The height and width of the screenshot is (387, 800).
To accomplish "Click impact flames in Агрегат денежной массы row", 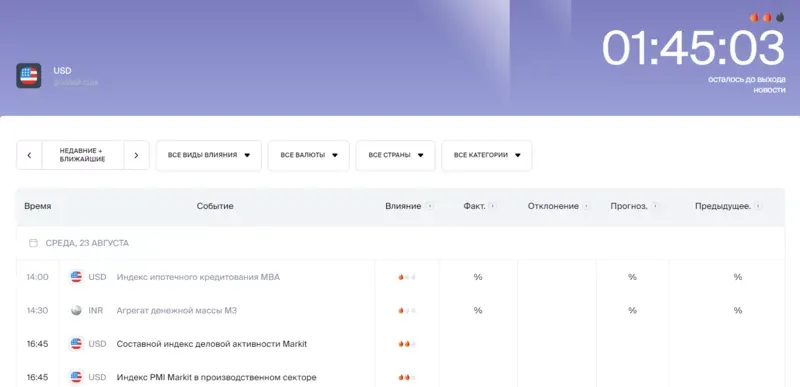I will click(407, 310).
